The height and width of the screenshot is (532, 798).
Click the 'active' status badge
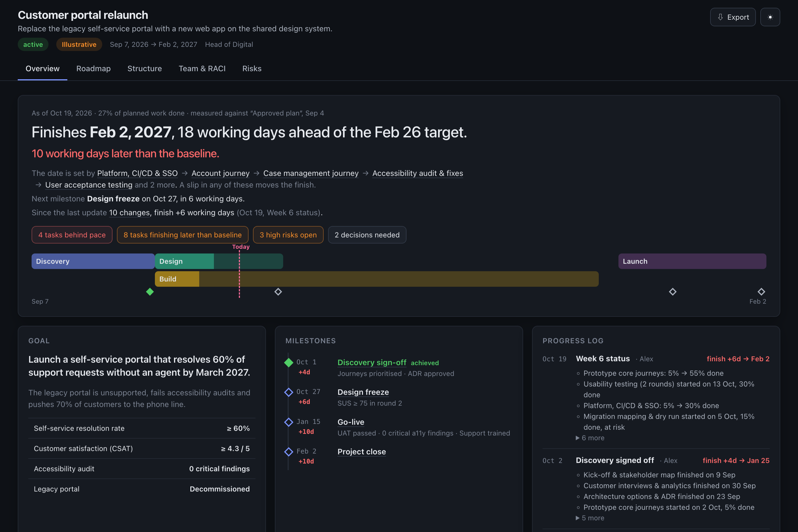33,44
